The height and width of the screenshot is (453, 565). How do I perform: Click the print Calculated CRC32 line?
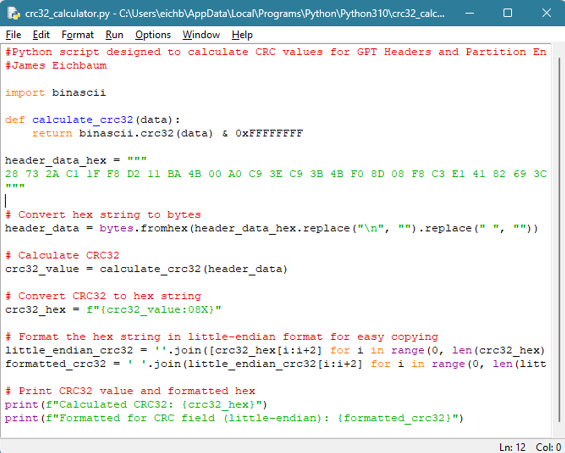coord(136,405)
